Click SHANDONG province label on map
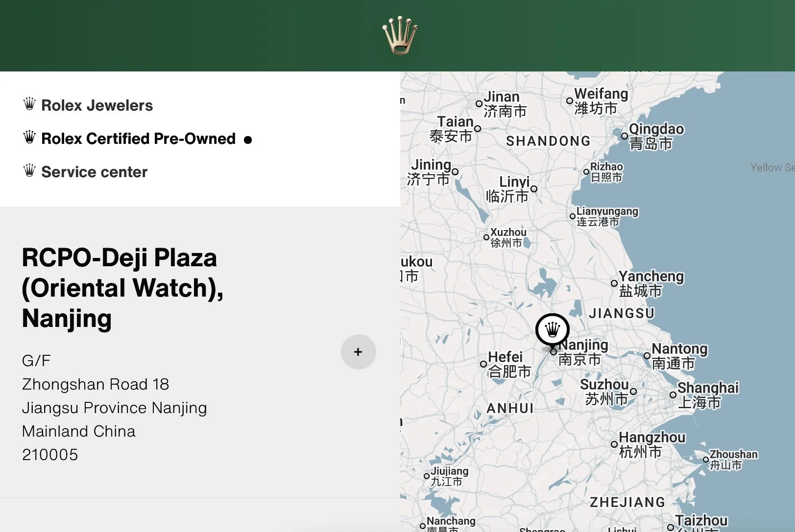 click(548, 141)
